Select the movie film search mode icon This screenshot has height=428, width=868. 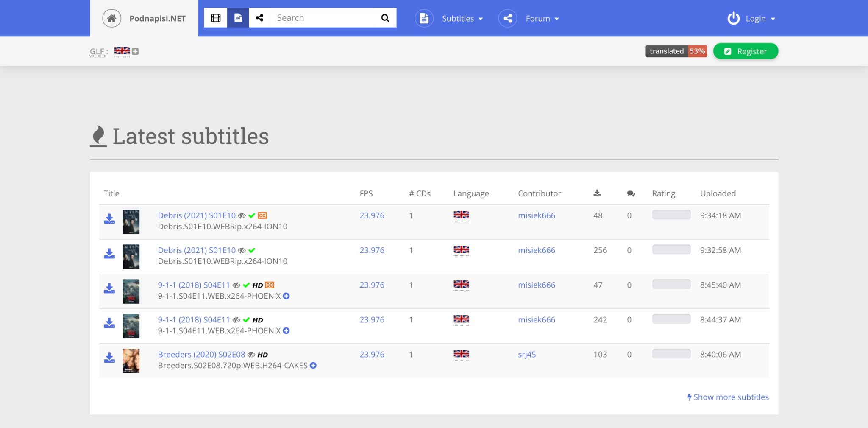[x=216, y=18]
